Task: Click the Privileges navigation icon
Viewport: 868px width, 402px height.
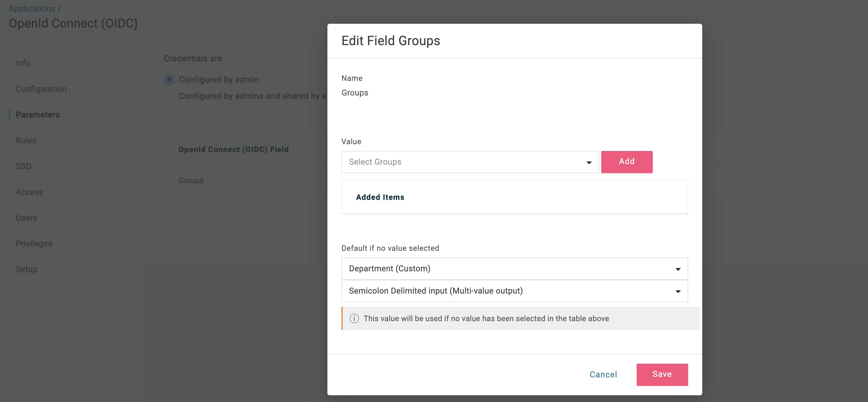Action: pyautogui.click(x=34, y=243)
